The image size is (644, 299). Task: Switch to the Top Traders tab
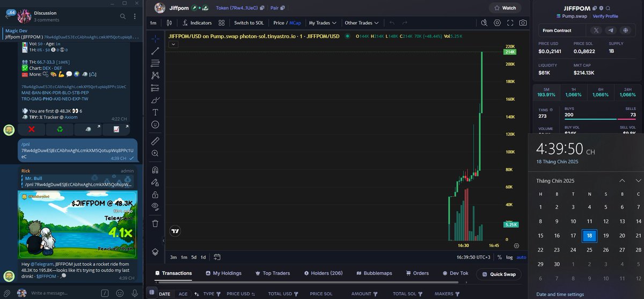(272, 273)
